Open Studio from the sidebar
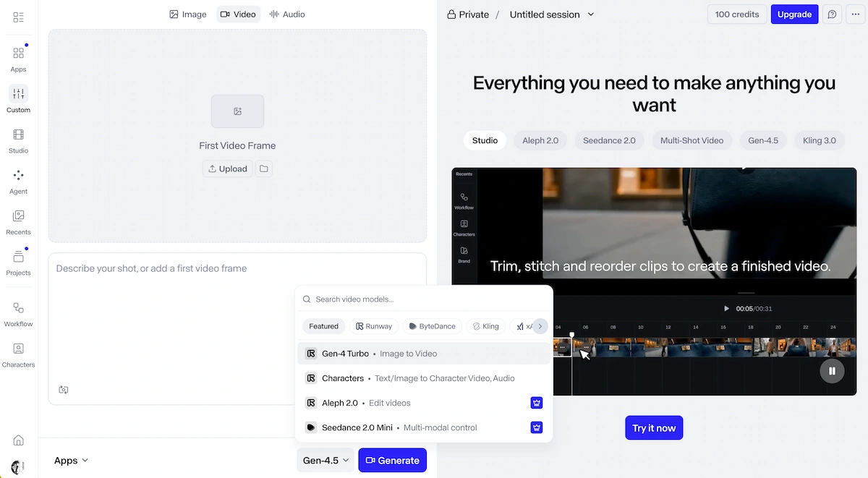 [18, 140]
